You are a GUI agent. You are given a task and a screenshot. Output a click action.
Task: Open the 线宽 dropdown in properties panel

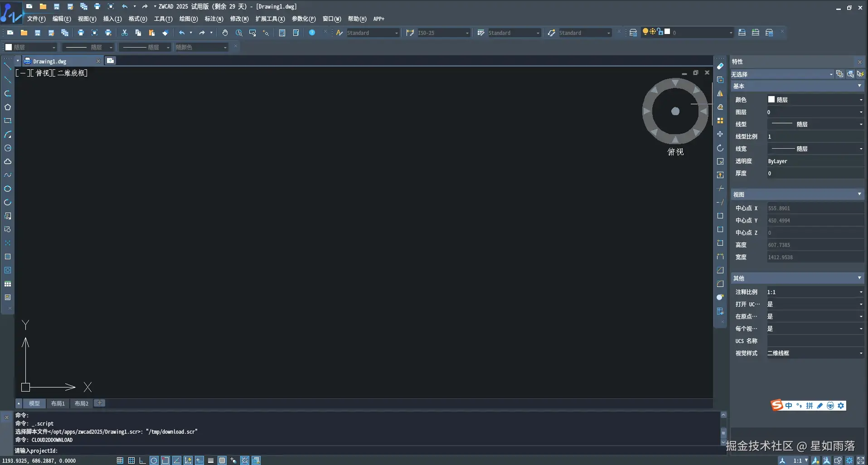coord(815,149)
